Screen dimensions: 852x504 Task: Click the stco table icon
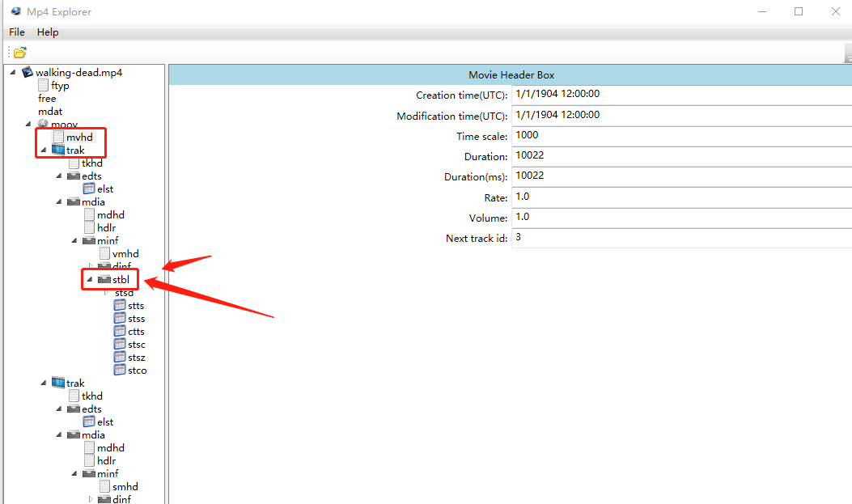coord(121,371)
